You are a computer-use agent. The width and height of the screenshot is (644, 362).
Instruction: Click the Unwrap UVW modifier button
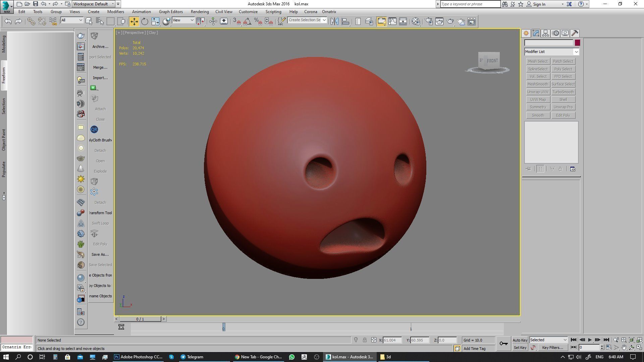[538, 92]
